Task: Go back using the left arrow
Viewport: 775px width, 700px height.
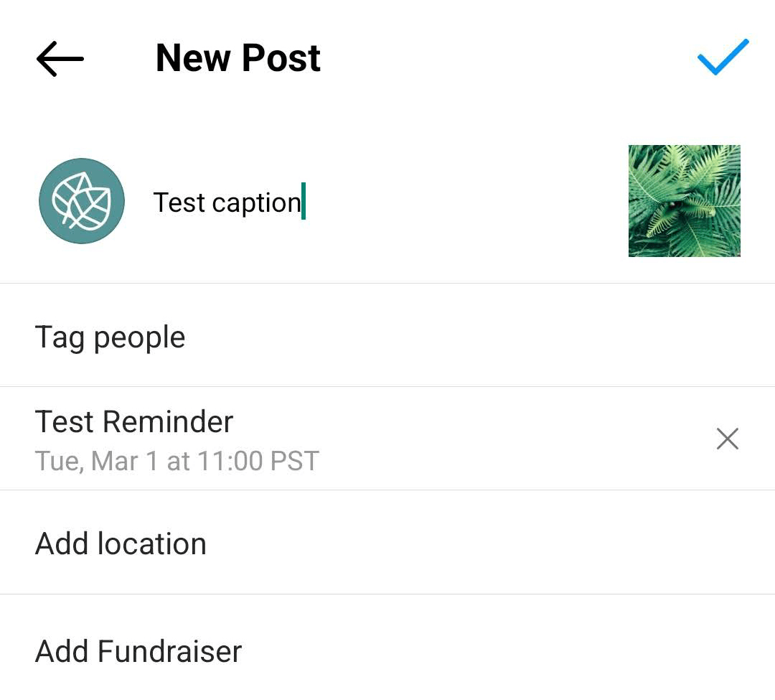Action: point(60,59)
